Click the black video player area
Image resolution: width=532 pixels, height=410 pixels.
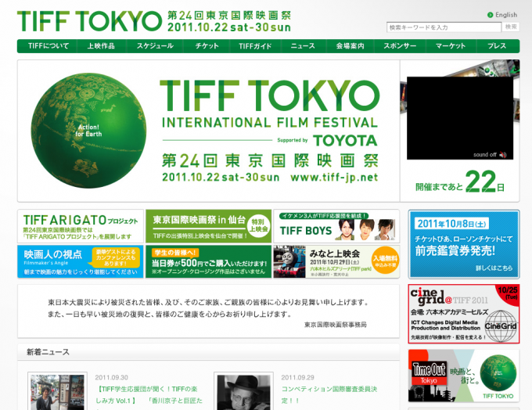[460, 118]
